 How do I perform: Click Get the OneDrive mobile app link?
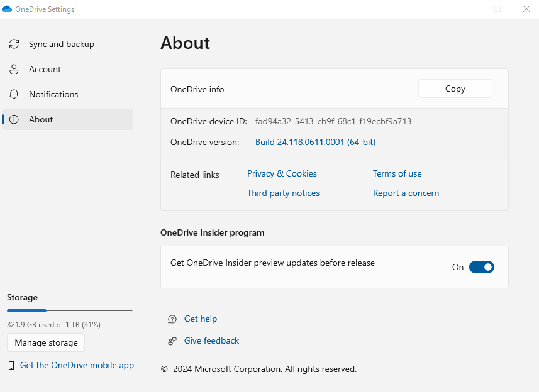tap(77, 365)
